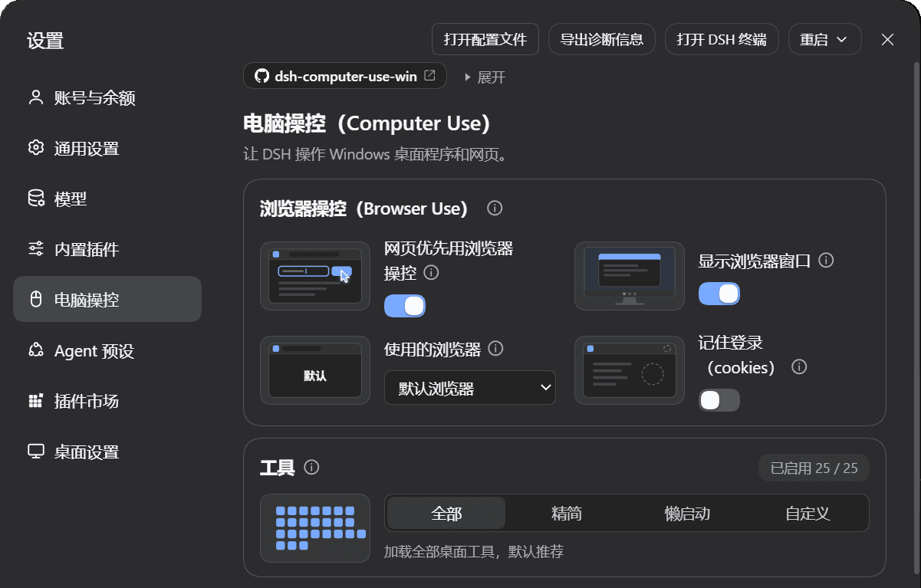Click the cookies illustration thumbnail
Screen dimensions: 921x588
(x=630, y=370)
